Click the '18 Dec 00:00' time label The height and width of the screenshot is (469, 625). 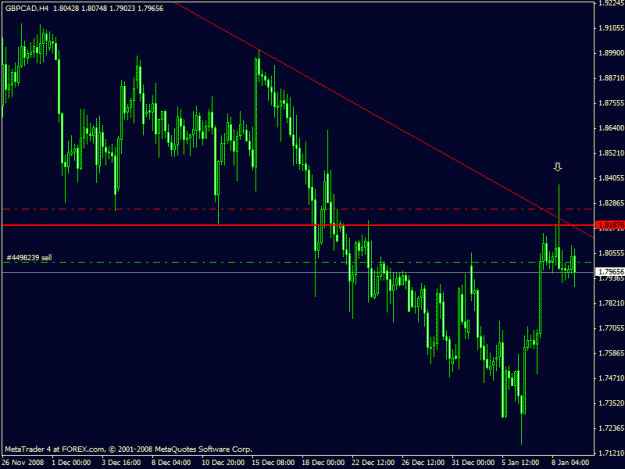click(x=323, y=463)
